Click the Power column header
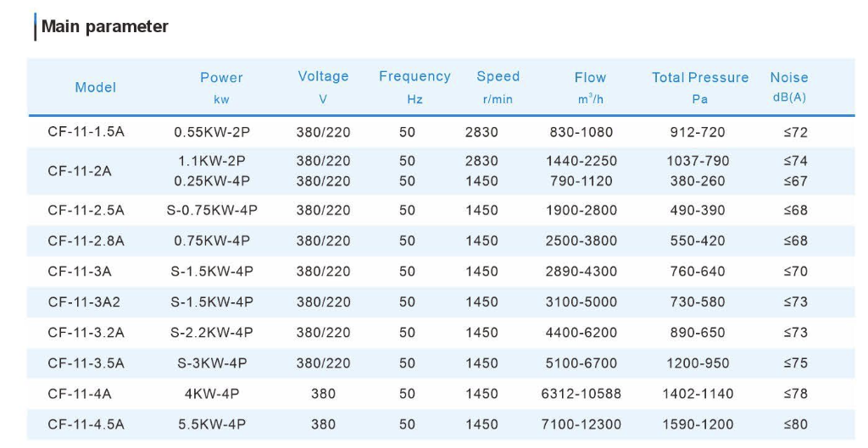The height and width of the screenshot is (448, 868). pyautogui.click(x=221, y=78)
